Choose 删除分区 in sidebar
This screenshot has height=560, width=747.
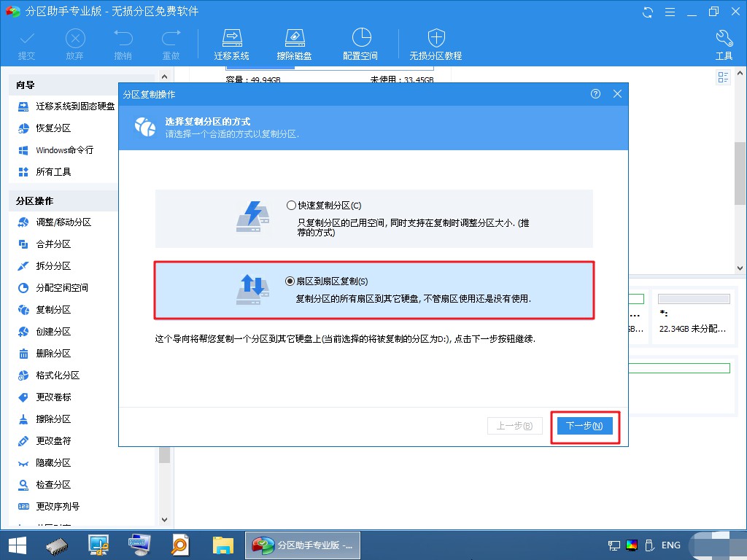(44, 354)
